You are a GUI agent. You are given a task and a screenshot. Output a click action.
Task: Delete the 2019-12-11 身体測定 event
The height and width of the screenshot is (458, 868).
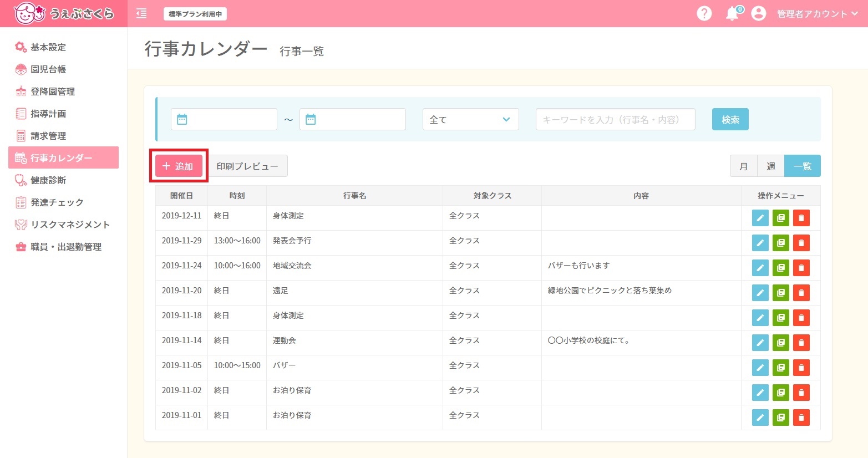pyautogui.click(x=801, y=218)
